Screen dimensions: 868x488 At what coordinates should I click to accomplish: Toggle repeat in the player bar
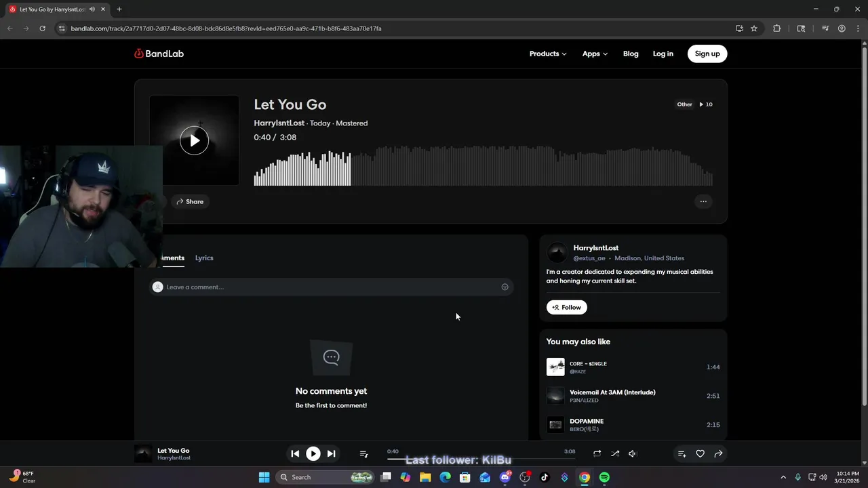point(597,453)
